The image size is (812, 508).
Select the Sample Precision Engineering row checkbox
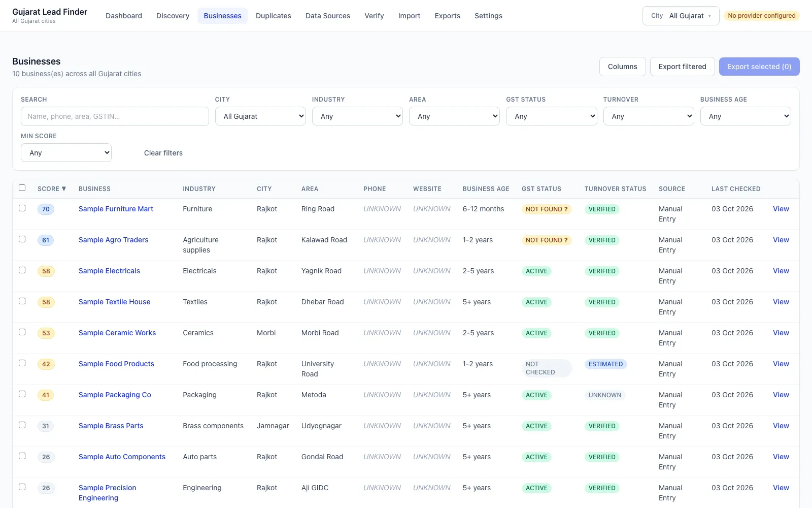[22, 487]
